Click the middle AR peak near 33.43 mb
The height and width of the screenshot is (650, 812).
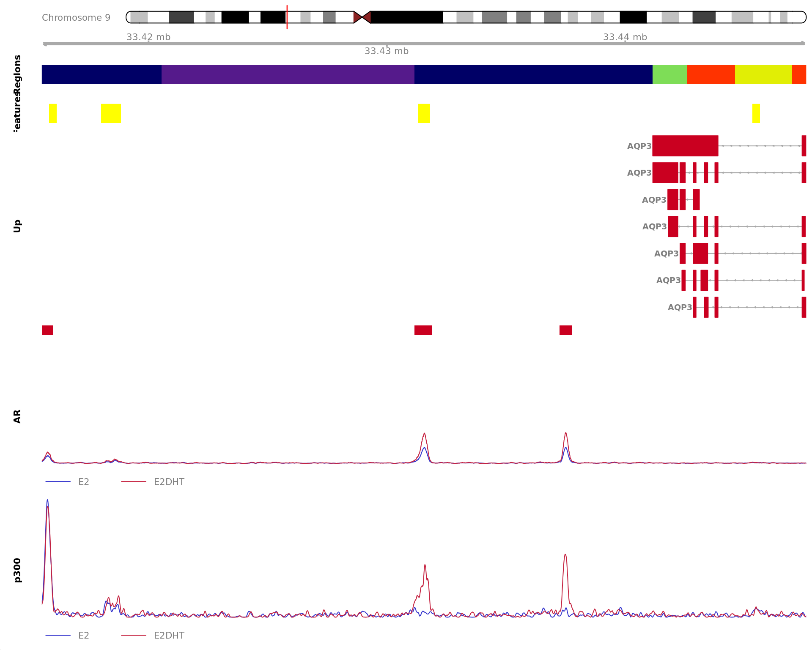pos(424,448)
